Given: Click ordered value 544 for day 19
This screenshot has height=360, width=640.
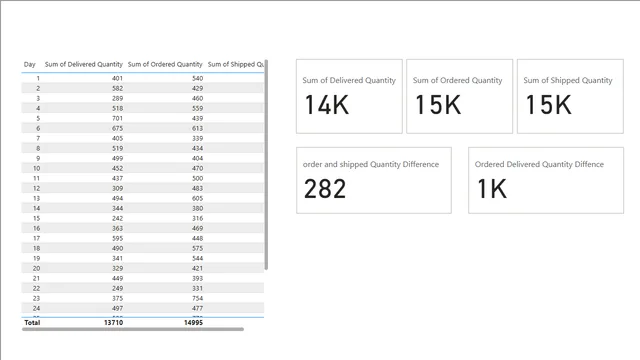Looking at the screenshot, I should 198,258.
